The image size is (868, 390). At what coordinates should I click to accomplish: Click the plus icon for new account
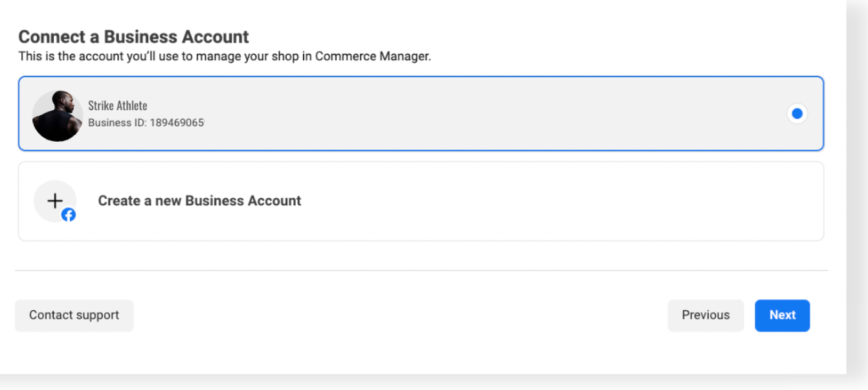point(55,200)
